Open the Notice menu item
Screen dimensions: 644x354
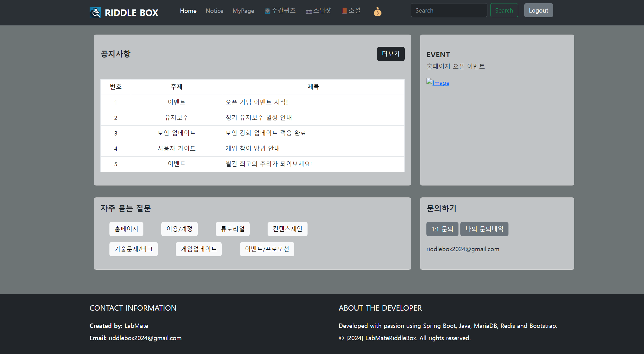pos(214,11)
